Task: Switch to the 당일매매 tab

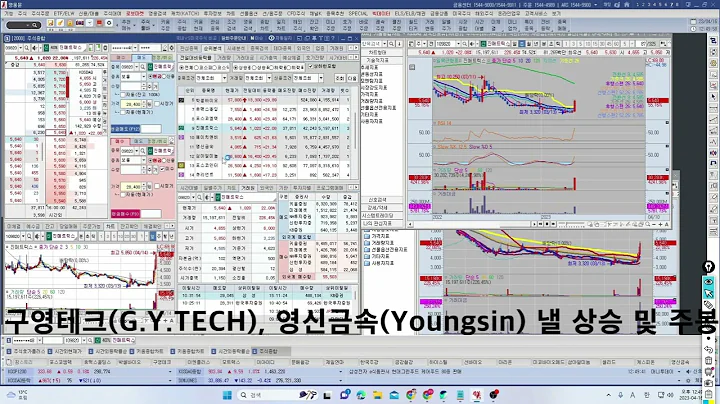Action: [68, 226]
